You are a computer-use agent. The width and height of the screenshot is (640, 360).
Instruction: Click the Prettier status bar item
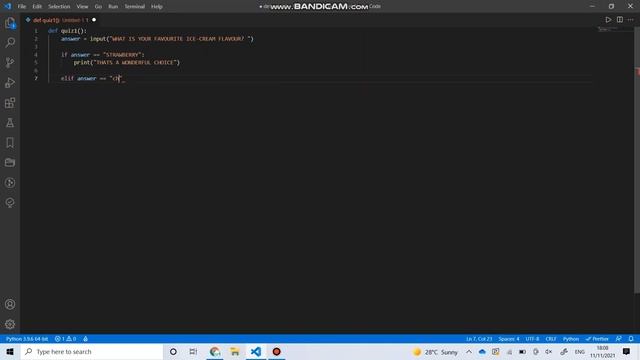(597, 339)
